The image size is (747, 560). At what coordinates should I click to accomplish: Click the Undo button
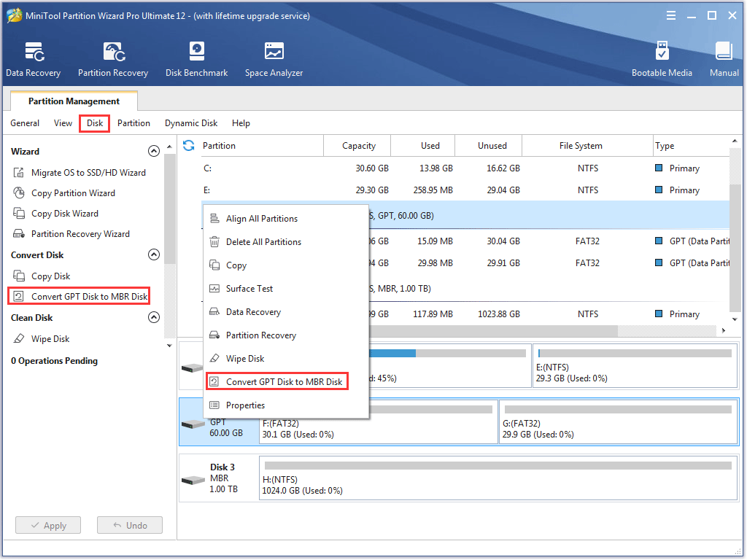[x=129, y=524]
